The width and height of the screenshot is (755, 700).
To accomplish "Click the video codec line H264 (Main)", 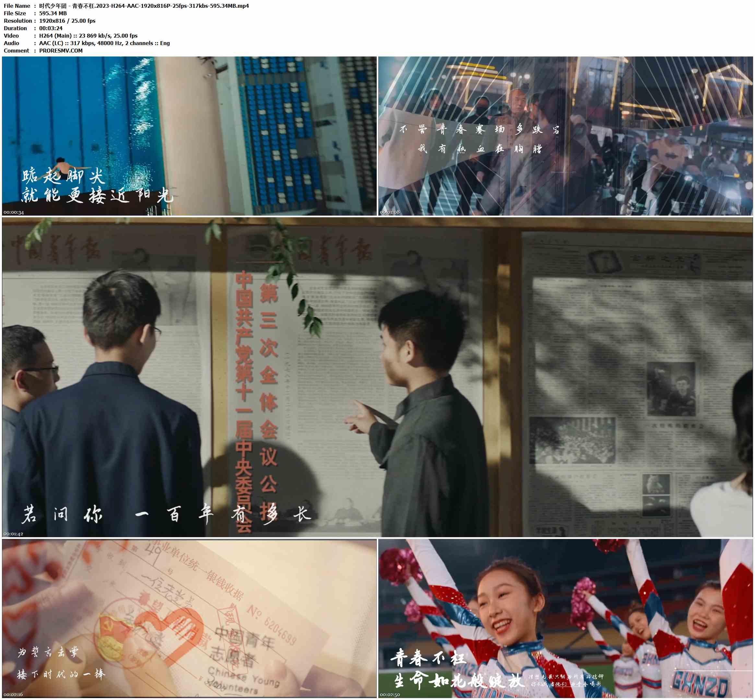I will (x=88, y=36).
